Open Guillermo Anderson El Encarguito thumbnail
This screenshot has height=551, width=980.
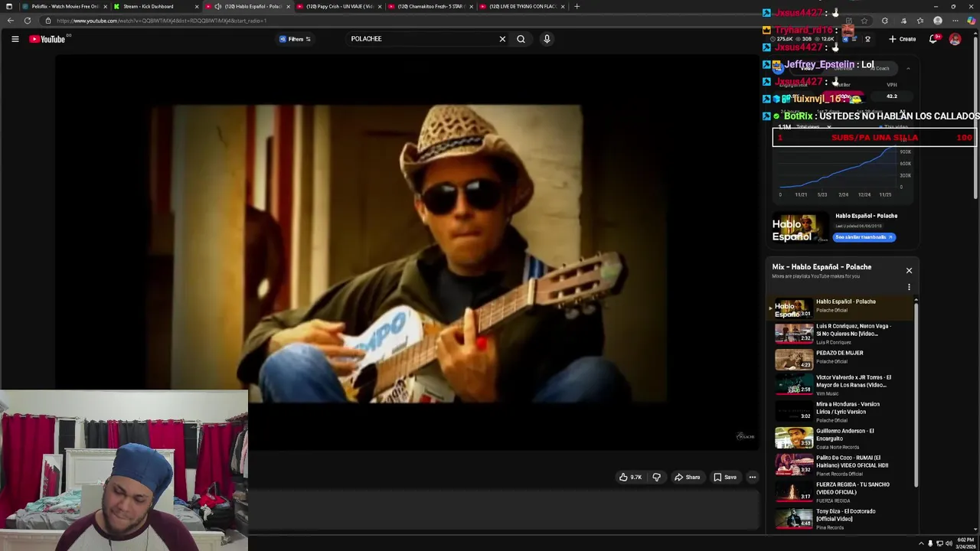tap(794, 438)
